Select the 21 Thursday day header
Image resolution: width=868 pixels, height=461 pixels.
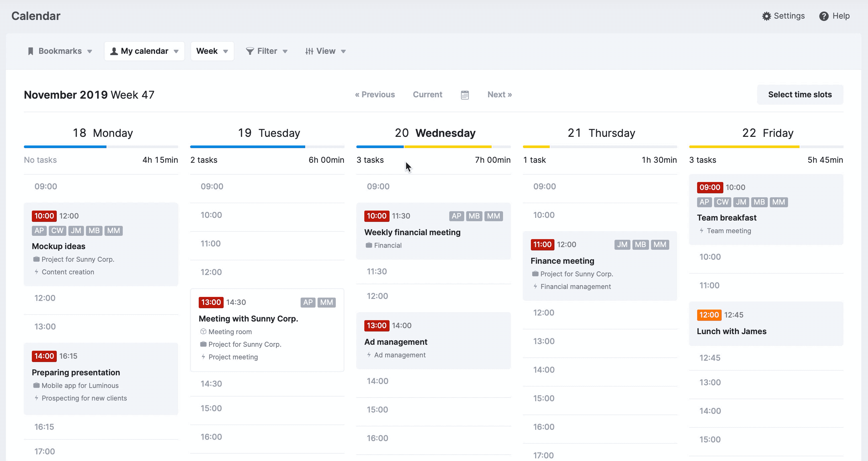(601, 133)
